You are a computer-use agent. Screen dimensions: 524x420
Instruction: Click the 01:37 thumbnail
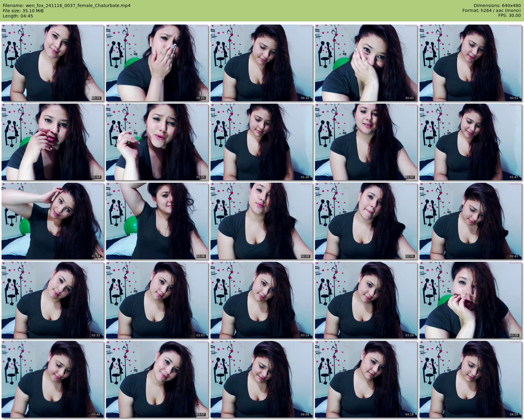coord(366,142)
